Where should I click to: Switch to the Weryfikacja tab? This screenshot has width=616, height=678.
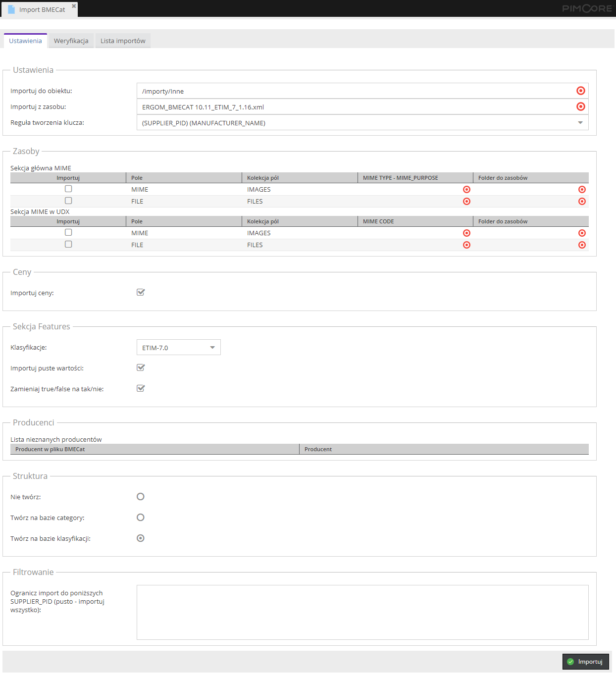pyautogui.click(x=71, y=41)
